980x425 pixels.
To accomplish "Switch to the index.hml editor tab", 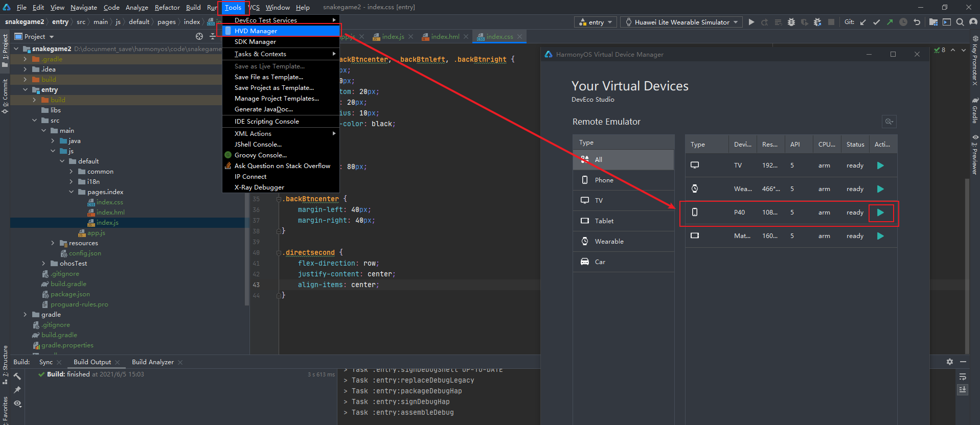I will coord(445,36).
